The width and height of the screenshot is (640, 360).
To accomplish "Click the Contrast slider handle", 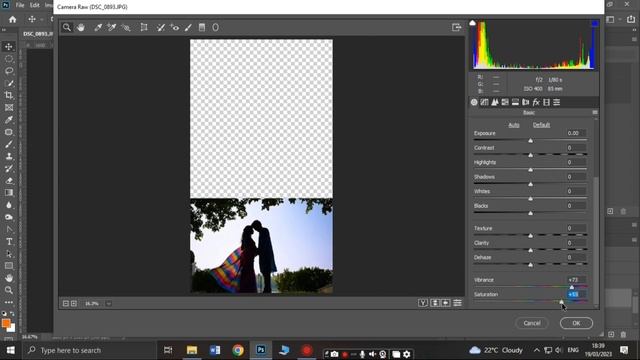I will (x=531, y=155).
